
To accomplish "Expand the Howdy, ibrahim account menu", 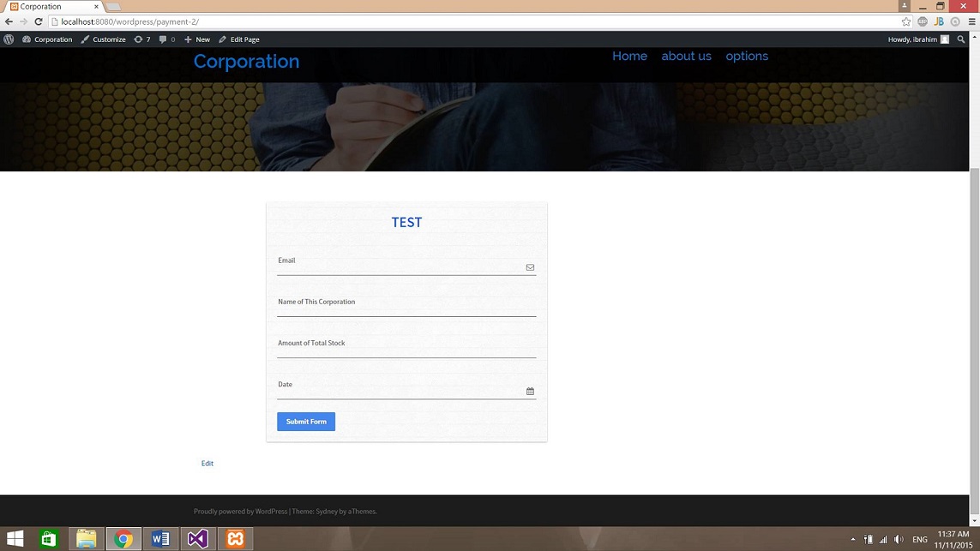I will tap(917, 39).
